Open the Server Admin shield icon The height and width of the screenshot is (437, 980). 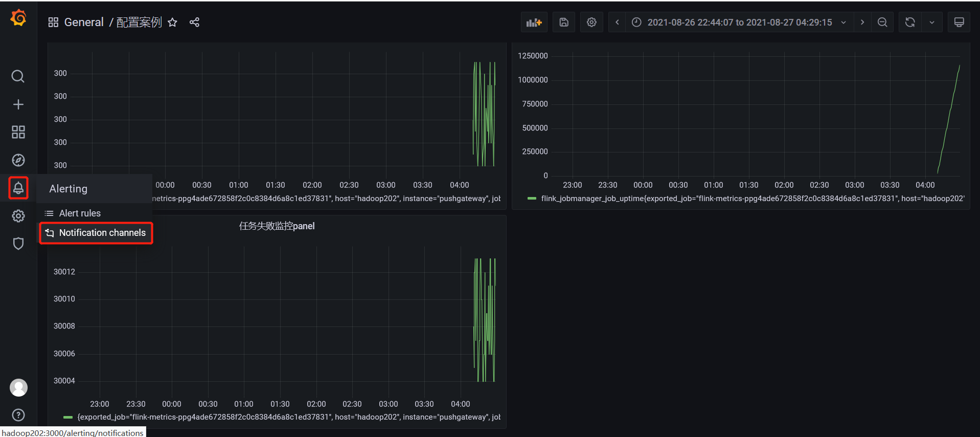18,244
